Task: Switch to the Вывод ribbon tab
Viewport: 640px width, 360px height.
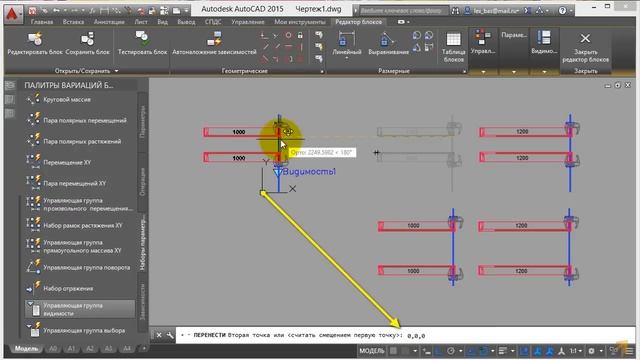Action: 186,22
